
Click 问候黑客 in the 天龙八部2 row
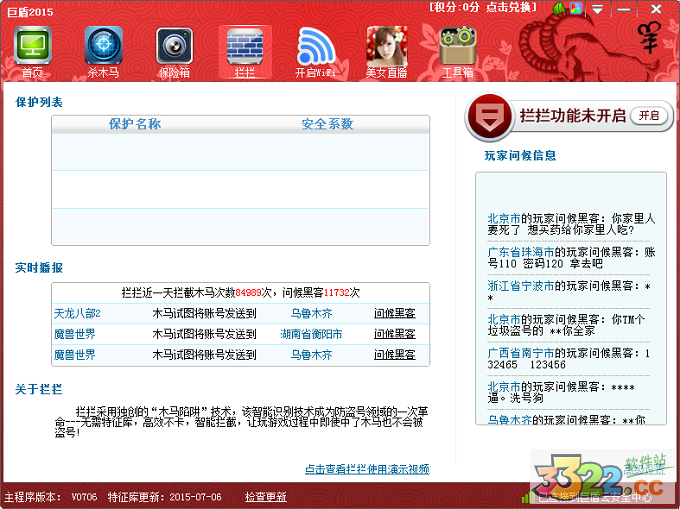[x=394, y=313]
